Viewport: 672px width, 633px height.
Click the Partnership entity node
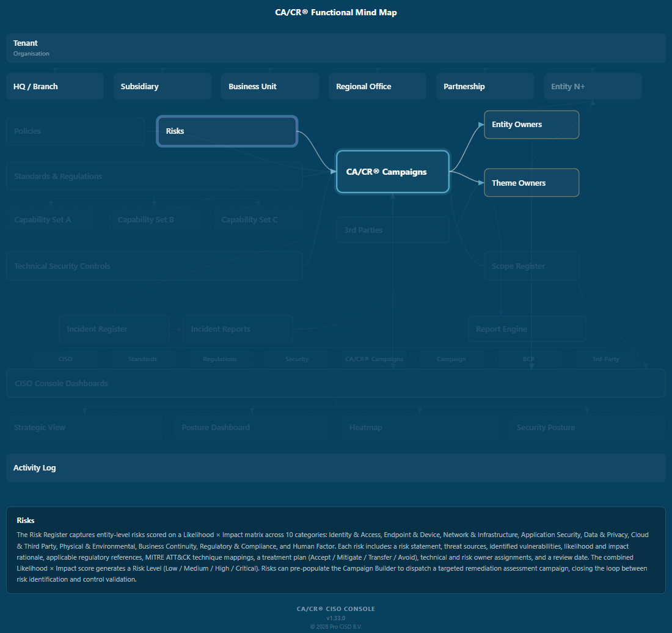pos(485,86)
